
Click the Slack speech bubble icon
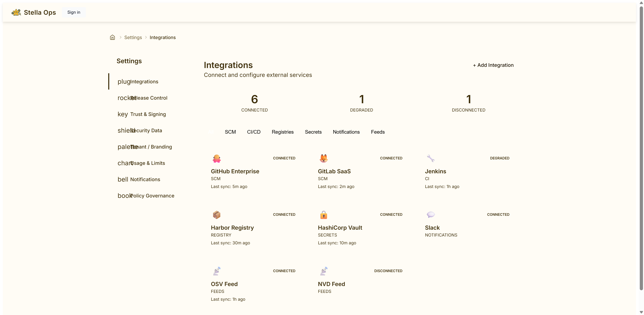pyautogui.click(x=431, y=215)
